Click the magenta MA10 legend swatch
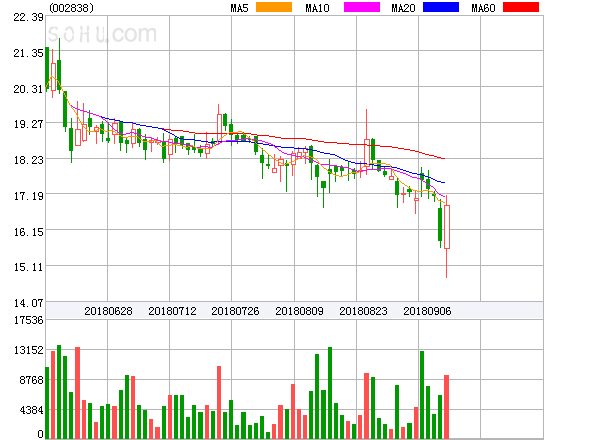The image size is (600, 440). [362, 7]
